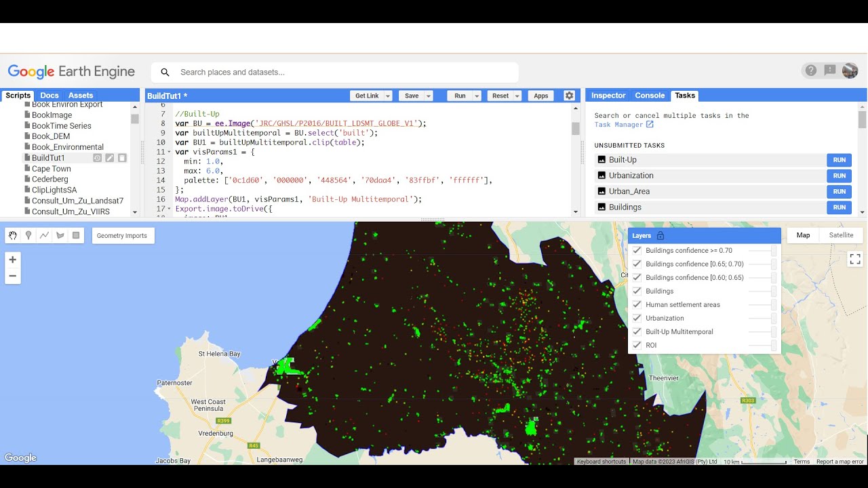Image resolution: width=868 pixels, height=488 pixels.
Task: Select the pan hand map tool
Action: [x=13, y=235]
